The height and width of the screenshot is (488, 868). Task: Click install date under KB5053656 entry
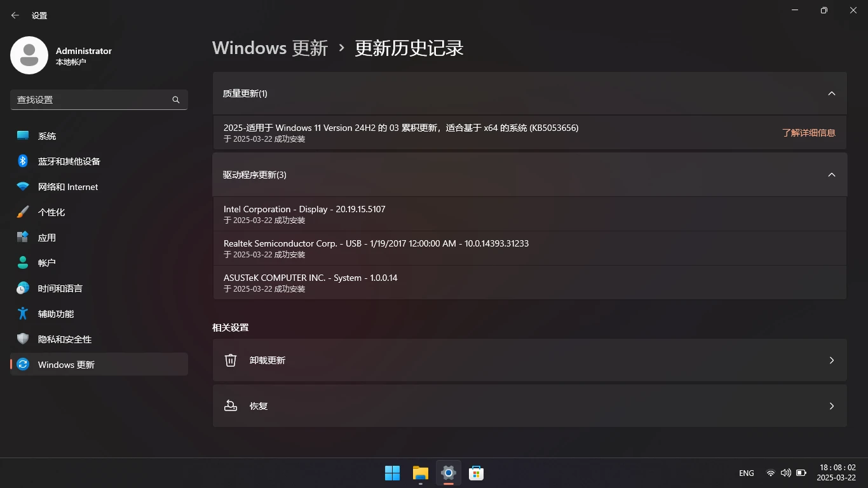[x=264, y=139]
